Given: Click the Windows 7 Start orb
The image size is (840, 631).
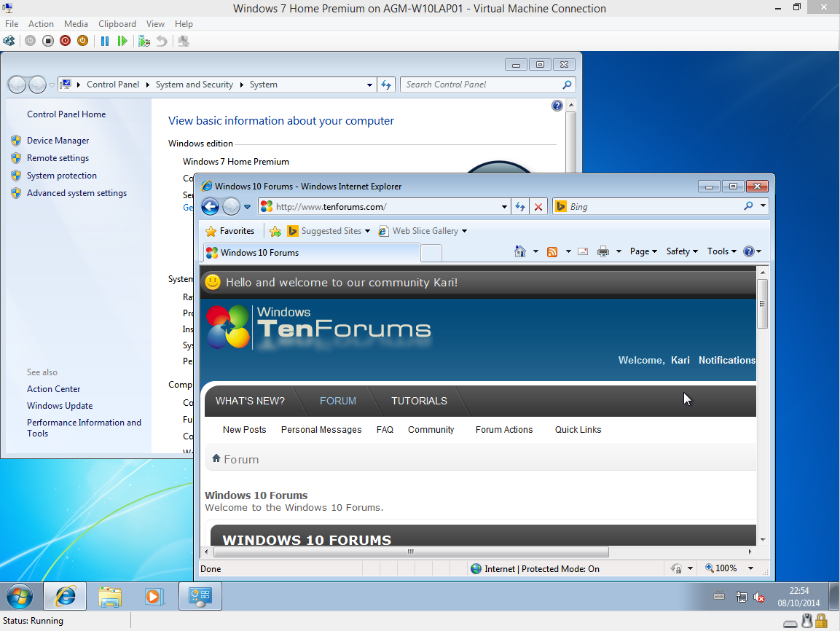Looking at the screenshot, I should point(19,595).
